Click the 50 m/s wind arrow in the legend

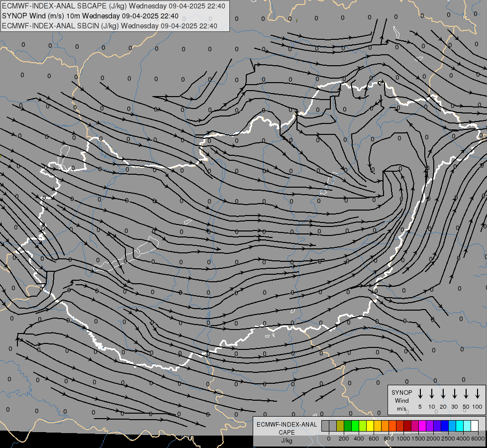point(466,394)
